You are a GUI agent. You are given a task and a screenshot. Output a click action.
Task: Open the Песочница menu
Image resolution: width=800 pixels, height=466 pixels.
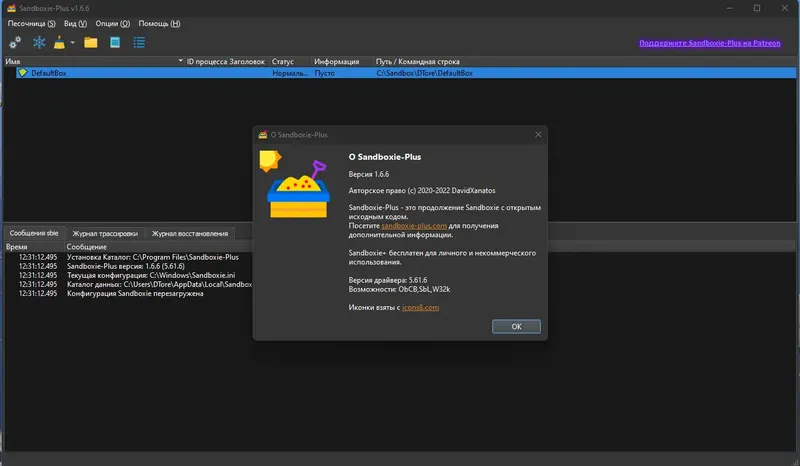click(x=32, y=23)
